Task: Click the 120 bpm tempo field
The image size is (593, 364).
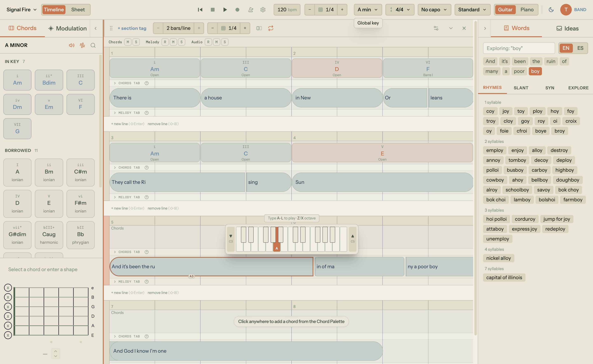Action: pyautogui.click(x=287, y=10)
